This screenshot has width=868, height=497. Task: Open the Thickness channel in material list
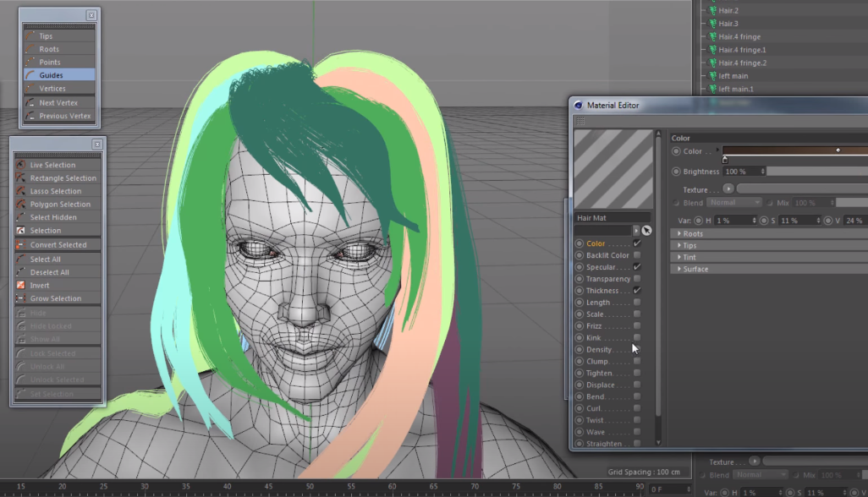(602, 291)
